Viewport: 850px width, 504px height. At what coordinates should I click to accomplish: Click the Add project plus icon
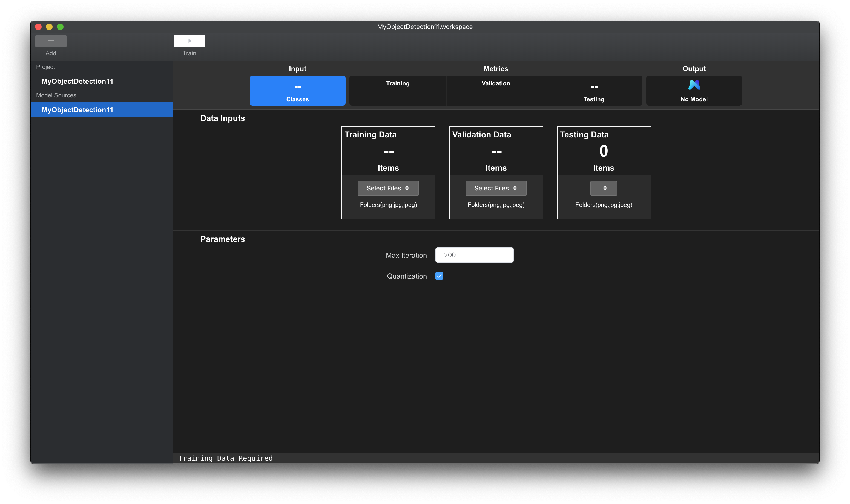[x=51, y=40]
